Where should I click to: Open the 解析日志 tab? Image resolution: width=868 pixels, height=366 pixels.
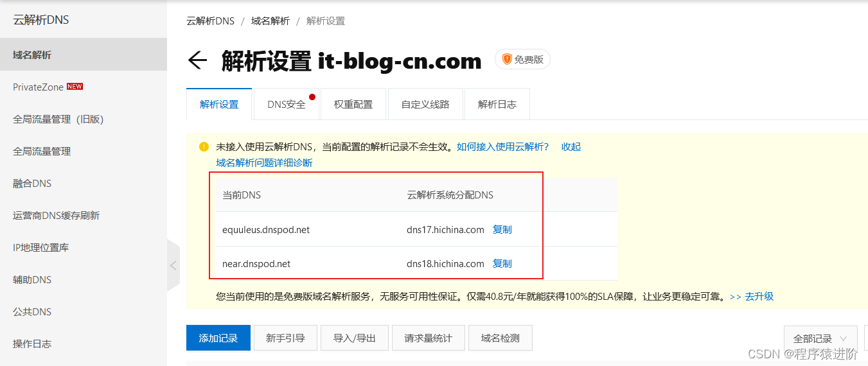[x=497, y=104]
